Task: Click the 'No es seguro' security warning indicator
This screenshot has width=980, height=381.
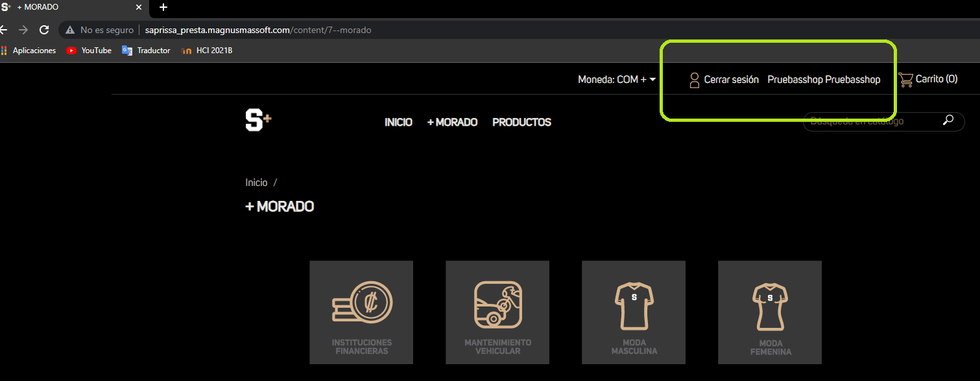Action: tap(99, 30)
